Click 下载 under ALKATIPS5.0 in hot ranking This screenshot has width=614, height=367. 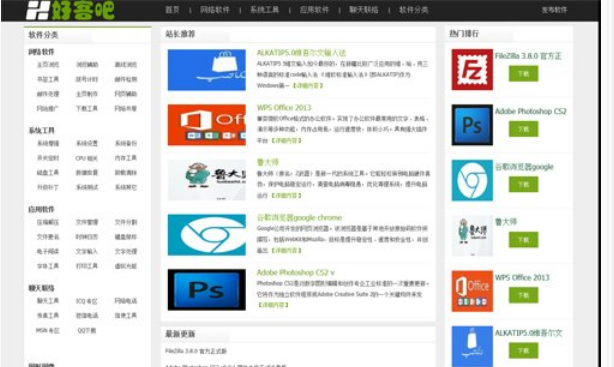tap(523, 351)
